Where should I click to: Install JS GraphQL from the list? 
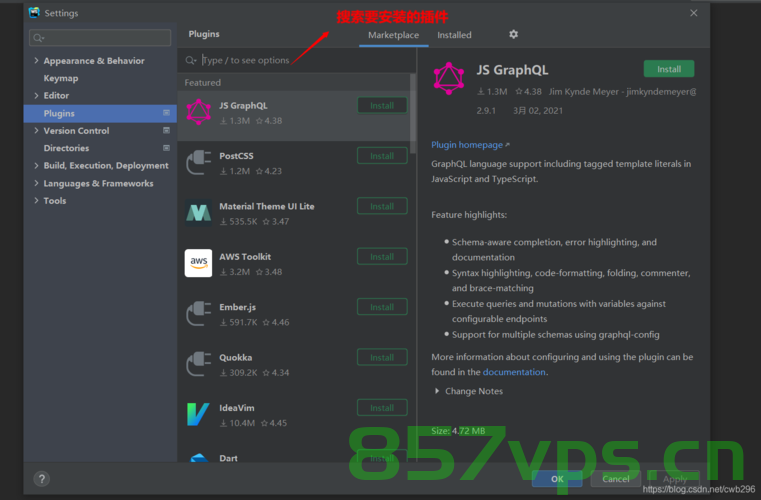pyautogui.click(x=382, y=105)
